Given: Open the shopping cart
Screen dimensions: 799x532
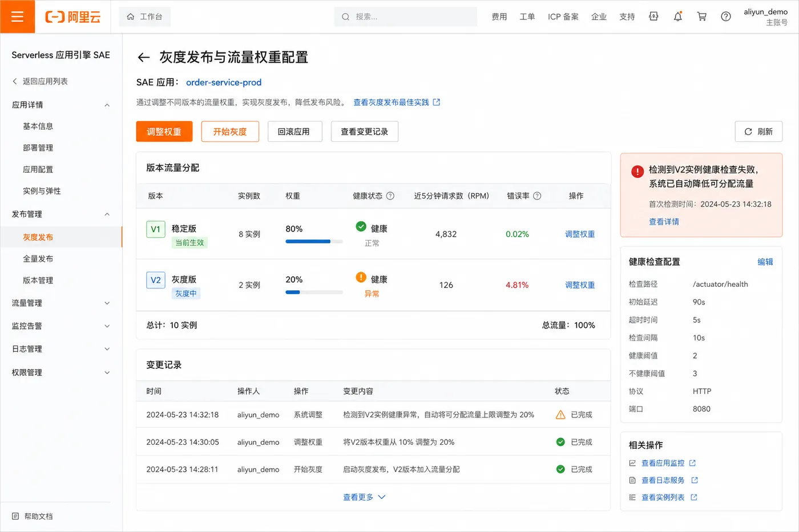Looking at the screenshot, I should (x=701, y=17).
